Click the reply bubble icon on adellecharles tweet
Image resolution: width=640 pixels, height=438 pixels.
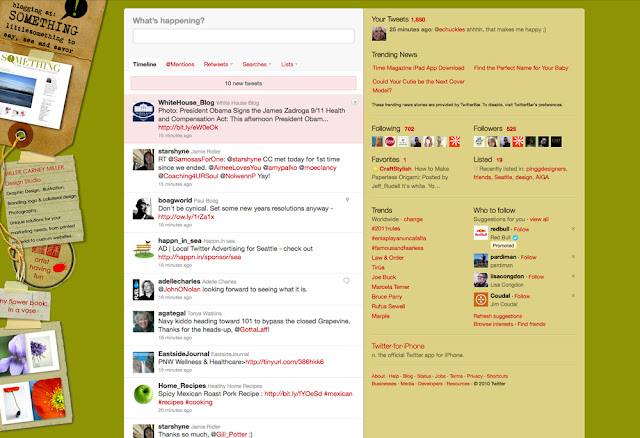[346, 280]
